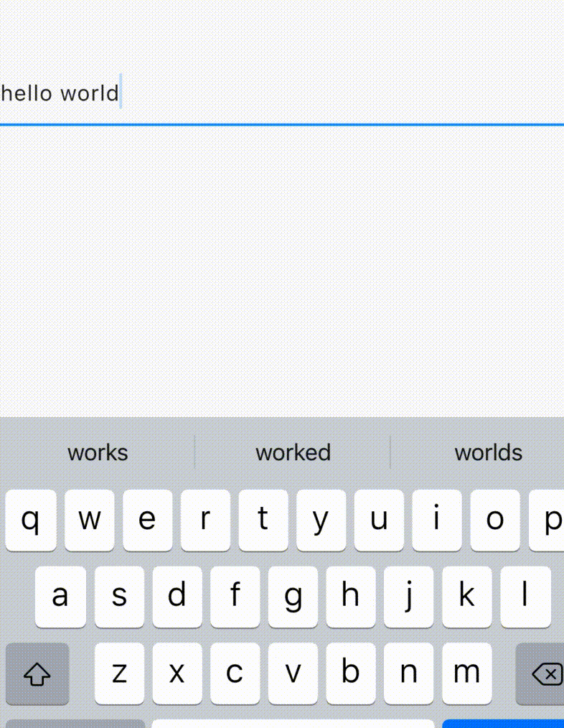
Task: Tap the n key
Action: click(408, 673)
